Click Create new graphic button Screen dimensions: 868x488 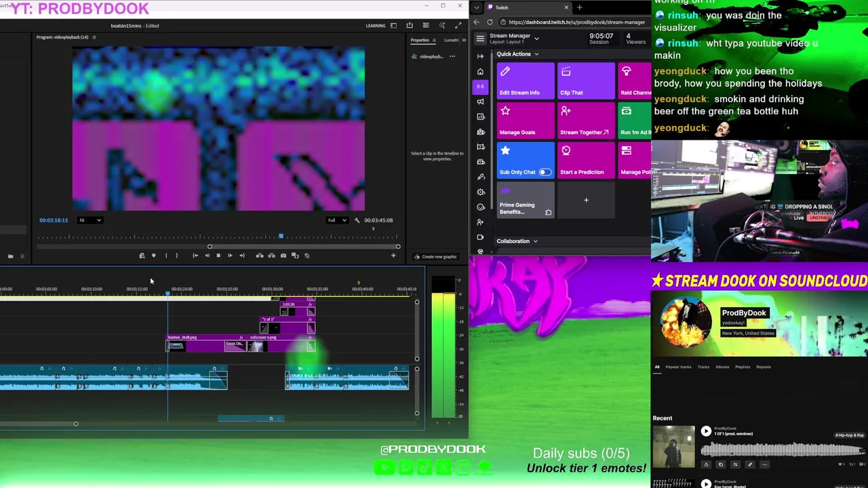[x=435, y=257]
